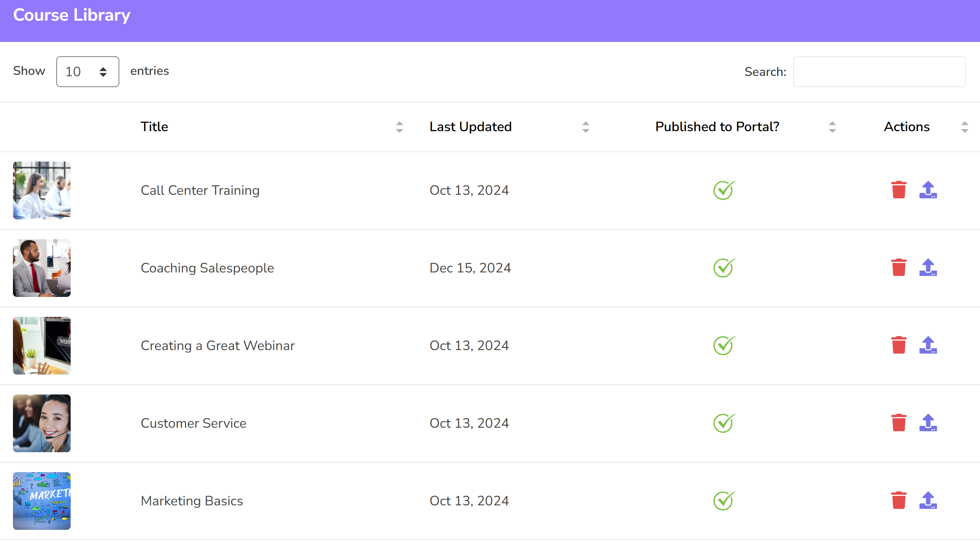Sort the table by Title column
The image size is (980, 541).
(x=155, y=127)
